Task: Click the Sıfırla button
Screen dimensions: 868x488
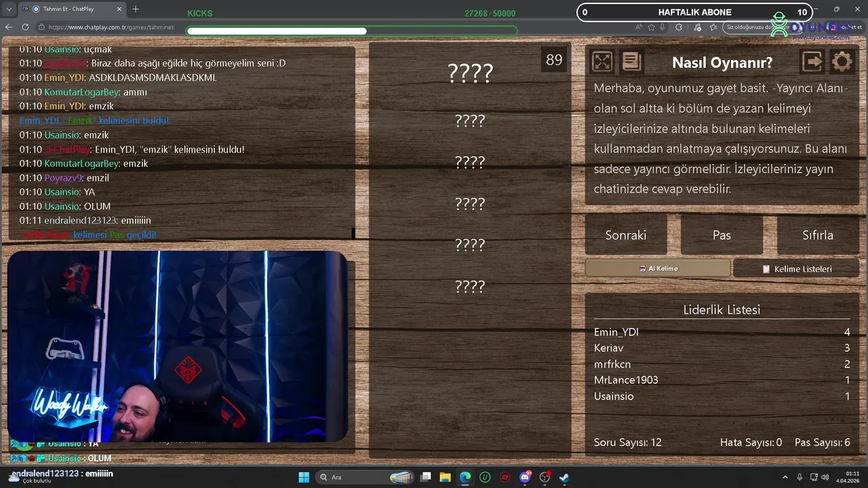Action: point(818,235)
